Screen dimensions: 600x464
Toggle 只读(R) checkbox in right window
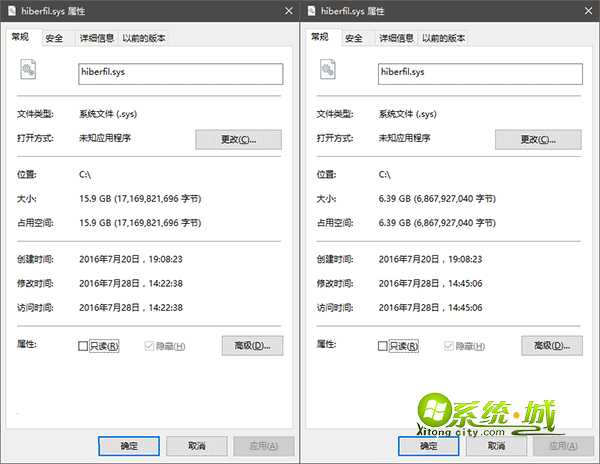pyautogui.click(x=382, y=346)
